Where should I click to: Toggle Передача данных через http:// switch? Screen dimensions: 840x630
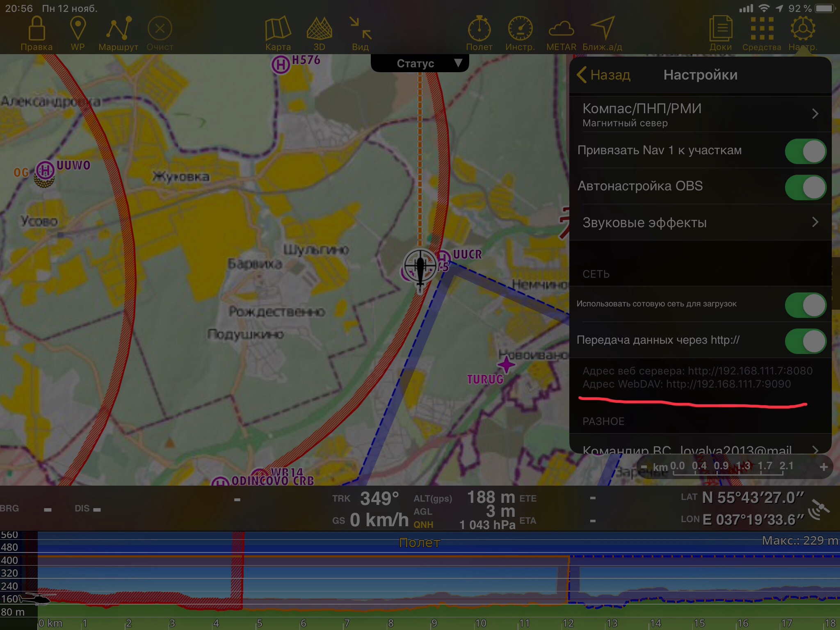pos(805,341)
